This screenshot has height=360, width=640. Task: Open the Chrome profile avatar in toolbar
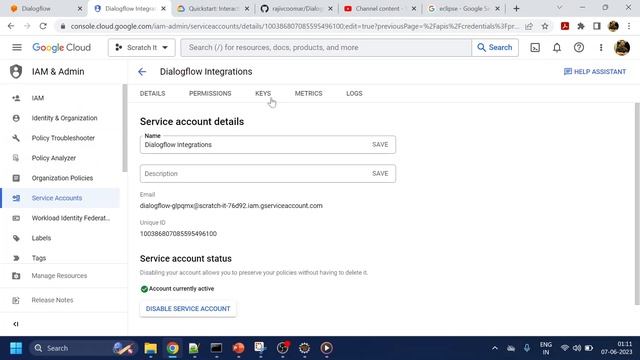[x=613, y=26]
